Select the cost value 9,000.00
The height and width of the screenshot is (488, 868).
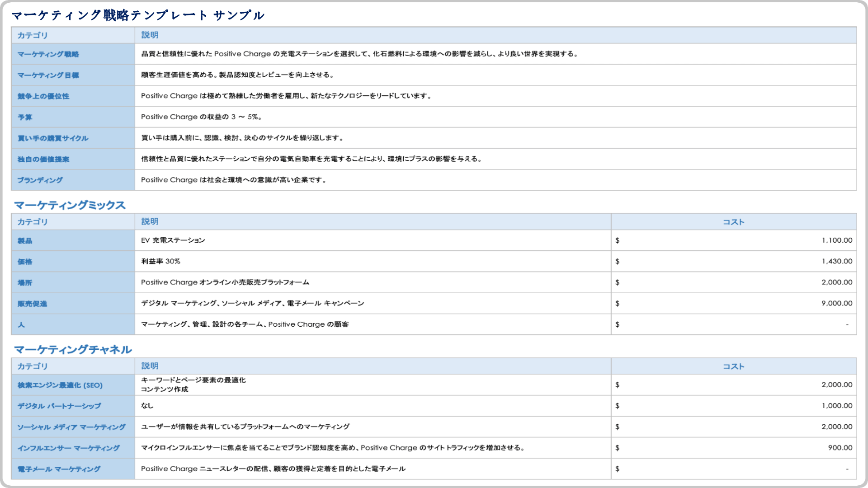pos(837,303)
